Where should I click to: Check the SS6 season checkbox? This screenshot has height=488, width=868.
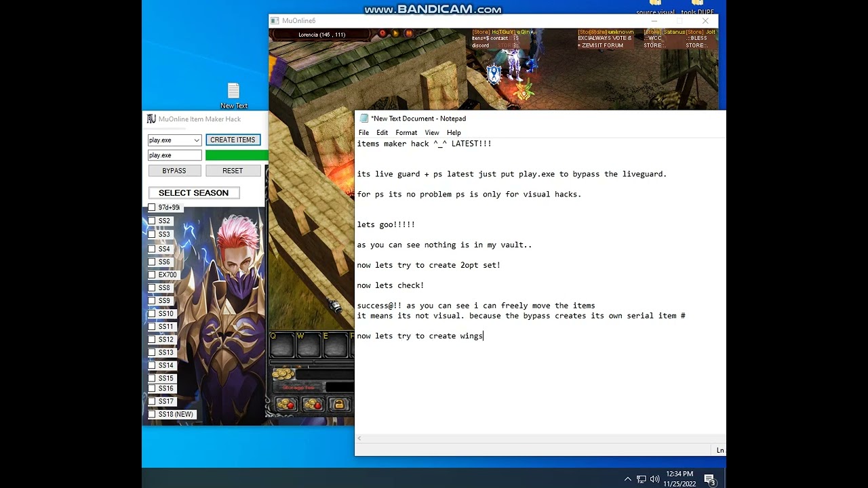click(x=152, y=262)
